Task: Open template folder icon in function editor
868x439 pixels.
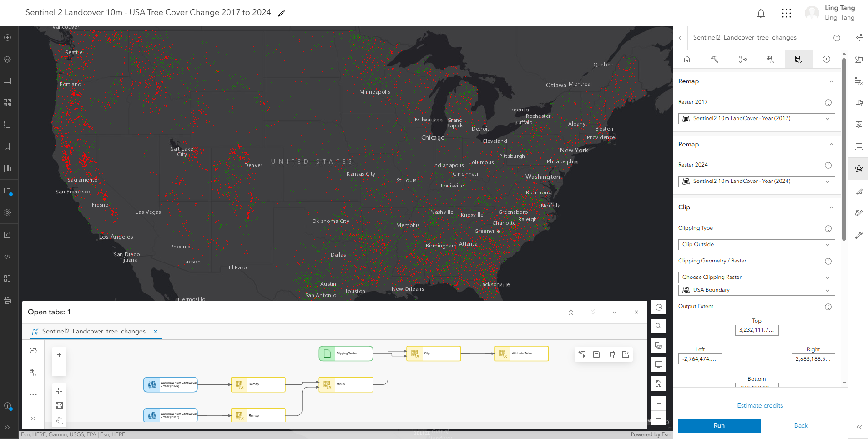Action: point(33,351)
